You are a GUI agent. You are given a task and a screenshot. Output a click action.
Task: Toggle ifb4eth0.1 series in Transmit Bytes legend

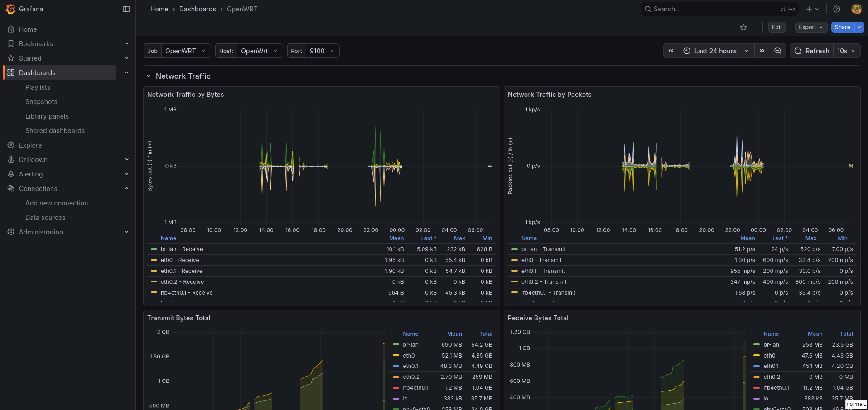(415, 388)
